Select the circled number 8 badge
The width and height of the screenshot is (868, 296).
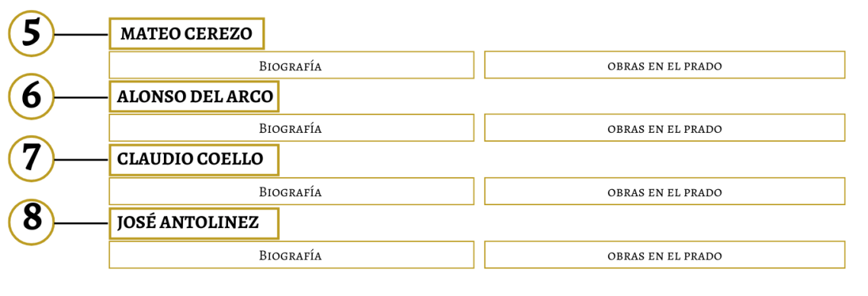click(x=31, y=222)
